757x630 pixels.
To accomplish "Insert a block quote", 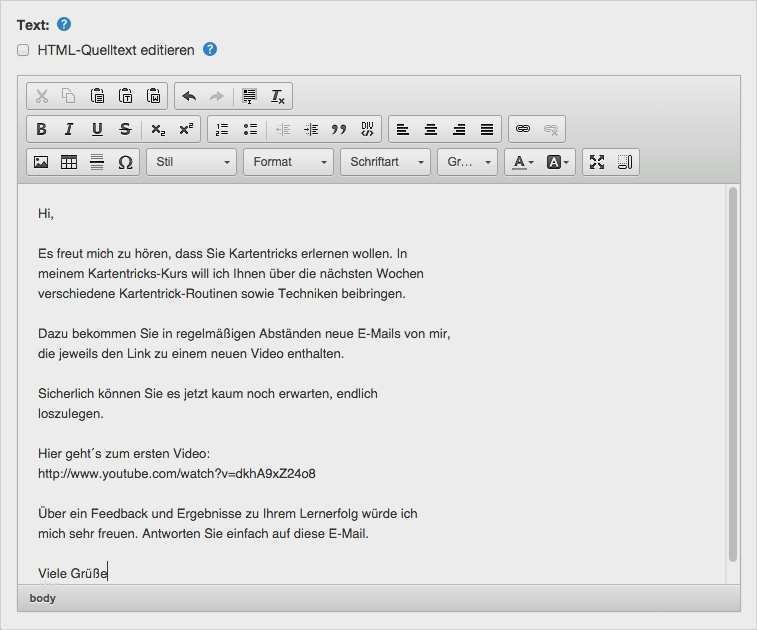I will pyautogui.click(x=339, y=129).
